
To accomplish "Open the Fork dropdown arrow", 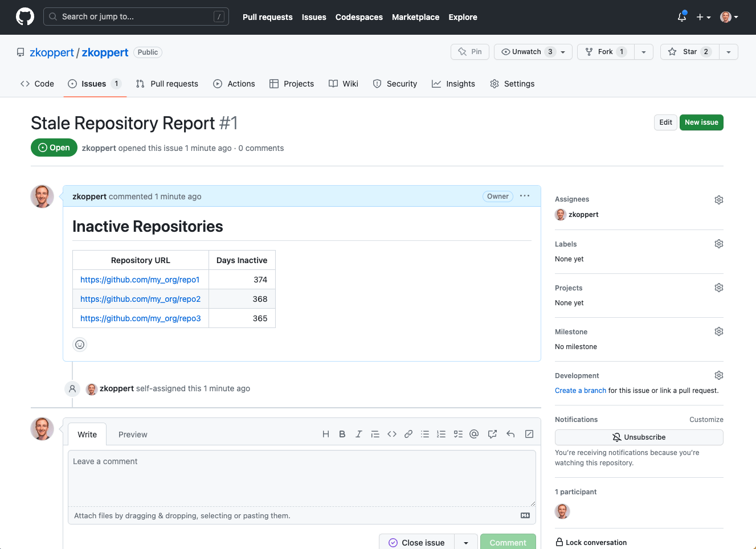I will tap(644, 52).
